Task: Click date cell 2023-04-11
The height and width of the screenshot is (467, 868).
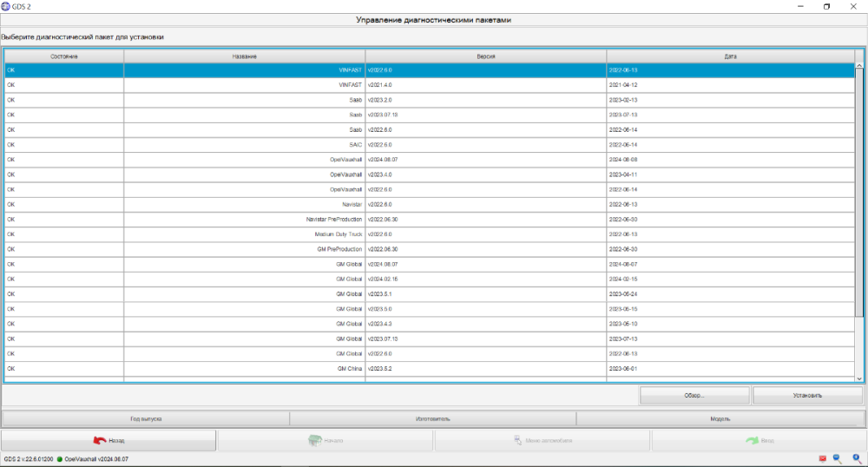Action: tap(731, 174)
